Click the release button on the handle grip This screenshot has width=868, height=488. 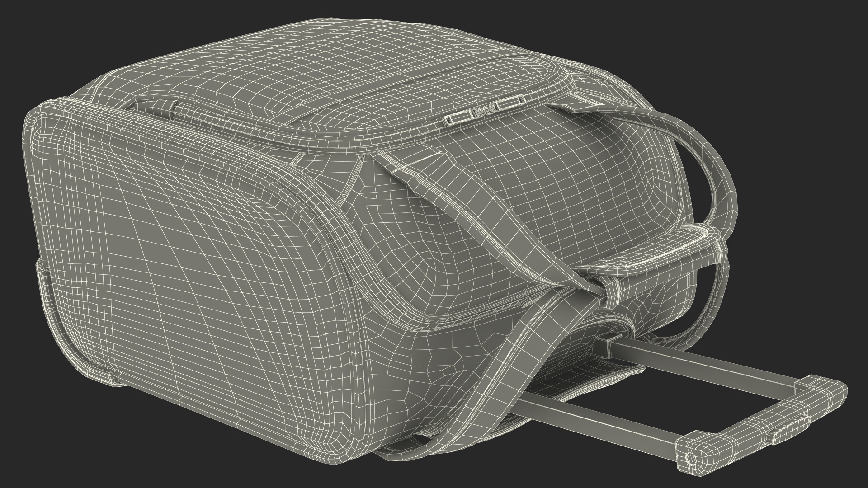click(x=789, y=430)
